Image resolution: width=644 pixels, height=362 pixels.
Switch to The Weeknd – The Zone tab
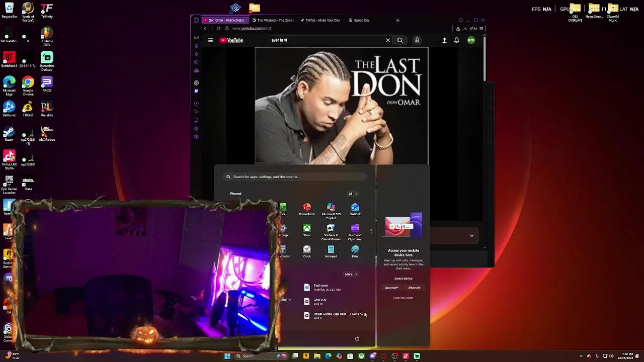point(273,20)
